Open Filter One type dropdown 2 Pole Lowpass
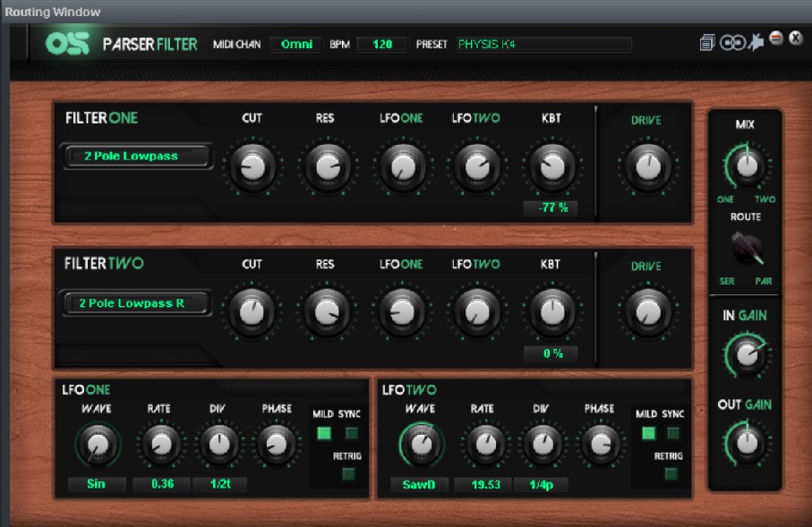This screenshot has width=812, height=527. pos(137,157)
